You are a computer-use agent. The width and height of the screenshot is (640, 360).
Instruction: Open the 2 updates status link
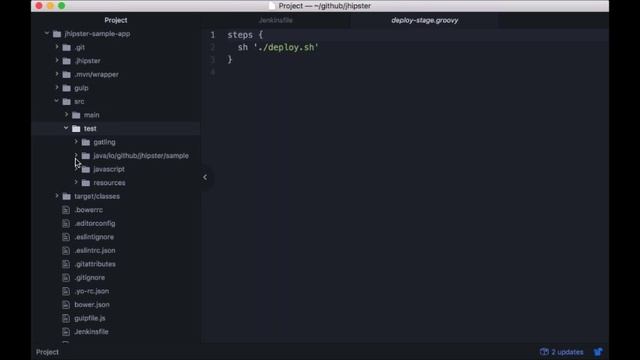(567, 352)
